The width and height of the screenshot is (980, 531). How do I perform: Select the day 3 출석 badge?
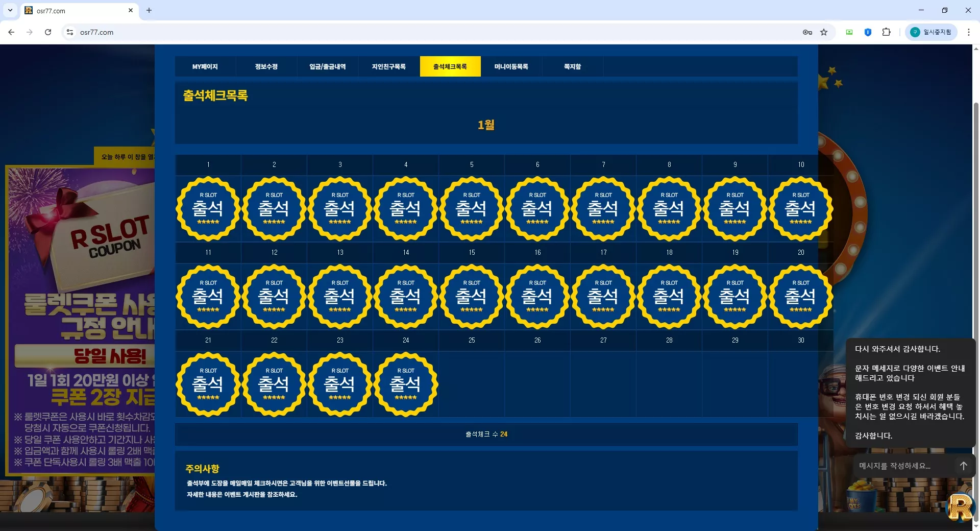click(340, 208)
